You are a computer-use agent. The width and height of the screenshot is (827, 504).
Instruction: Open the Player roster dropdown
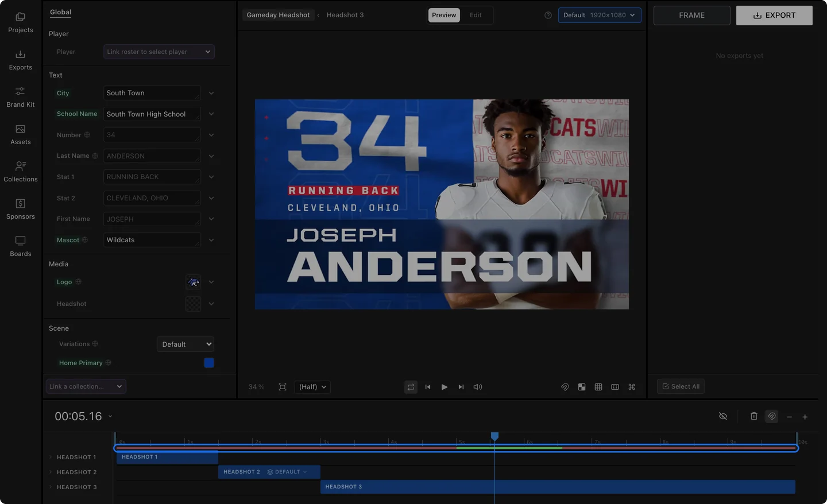click(x=159, y=52)
